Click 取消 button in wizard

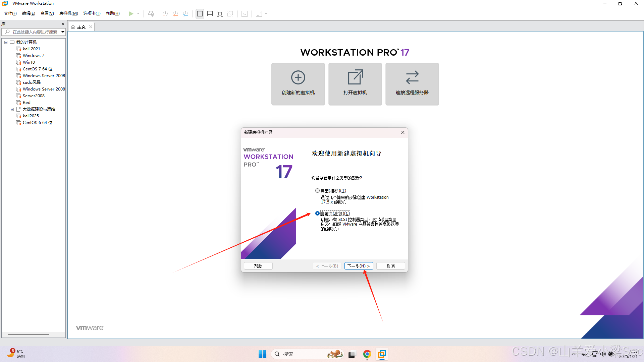coord(390,266)
